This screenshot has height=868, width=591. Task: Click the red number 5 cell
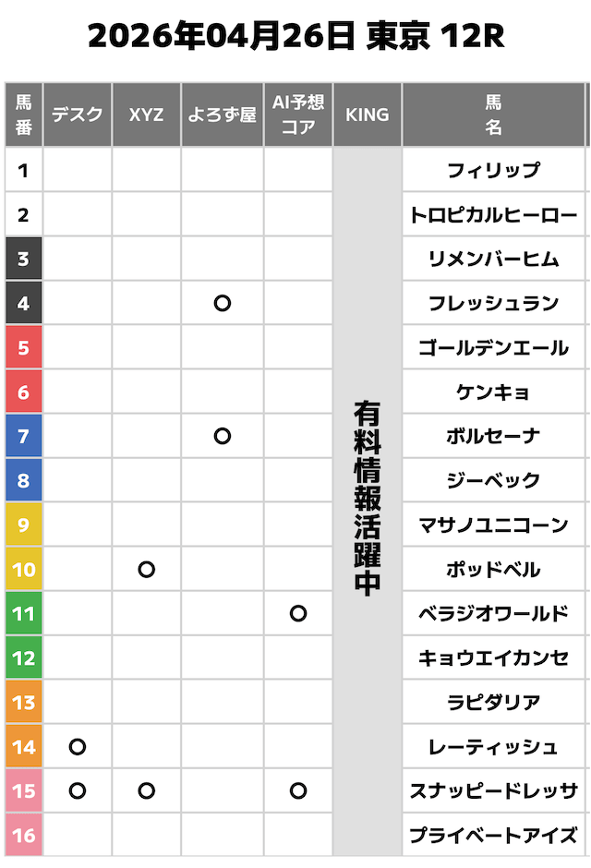24,347
